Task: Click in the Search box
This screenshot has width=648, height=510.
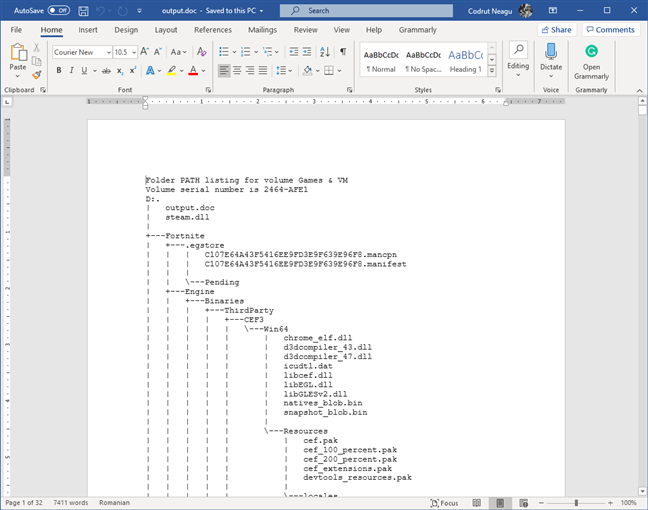Action: pyautogui.click(x=366, y=11)
